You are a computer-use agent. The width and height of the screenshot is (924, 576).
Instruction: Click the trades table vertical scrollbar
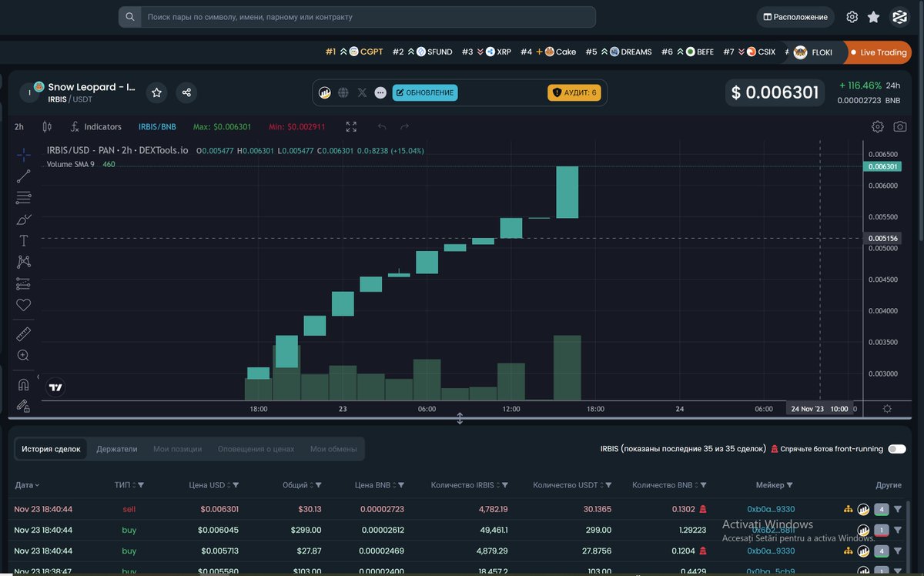point(908,536)
